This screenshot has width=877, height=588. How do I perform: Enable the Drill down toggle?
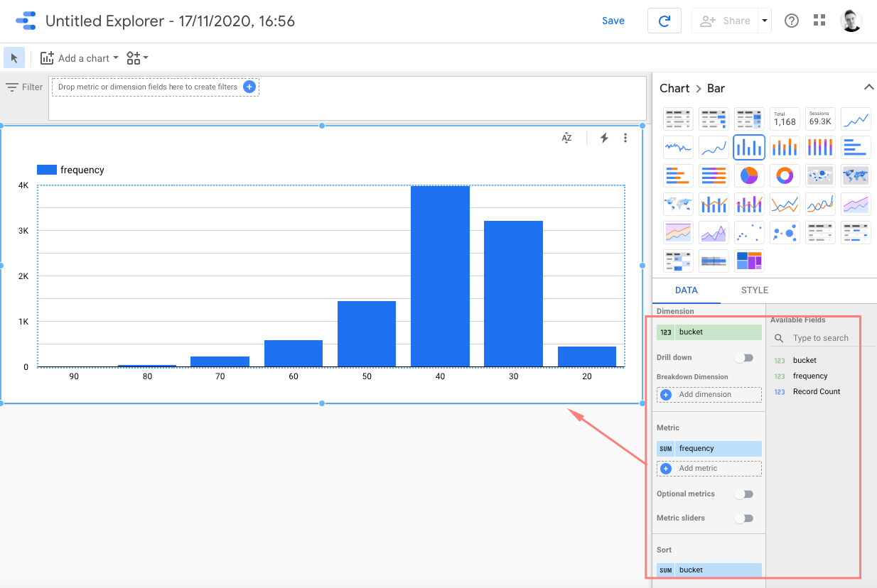pyautogui.click(x=744, y=358)
